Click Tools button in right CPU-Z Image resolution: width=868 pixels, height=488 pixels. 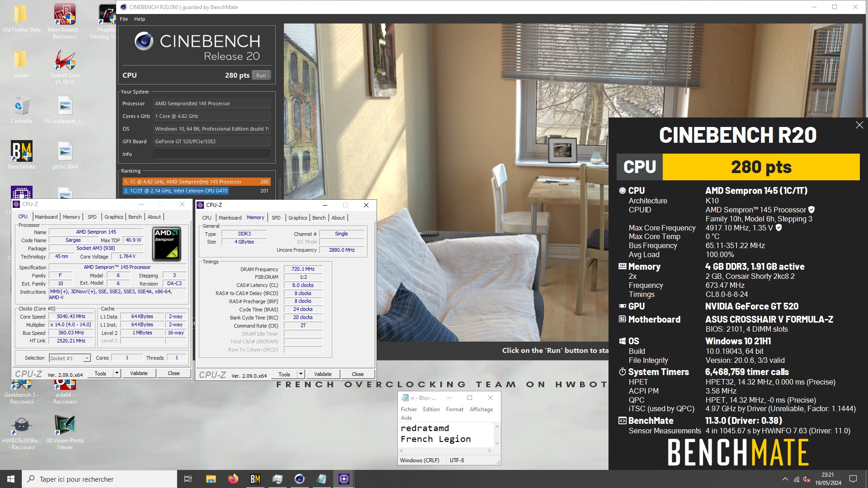click(284, 375)
